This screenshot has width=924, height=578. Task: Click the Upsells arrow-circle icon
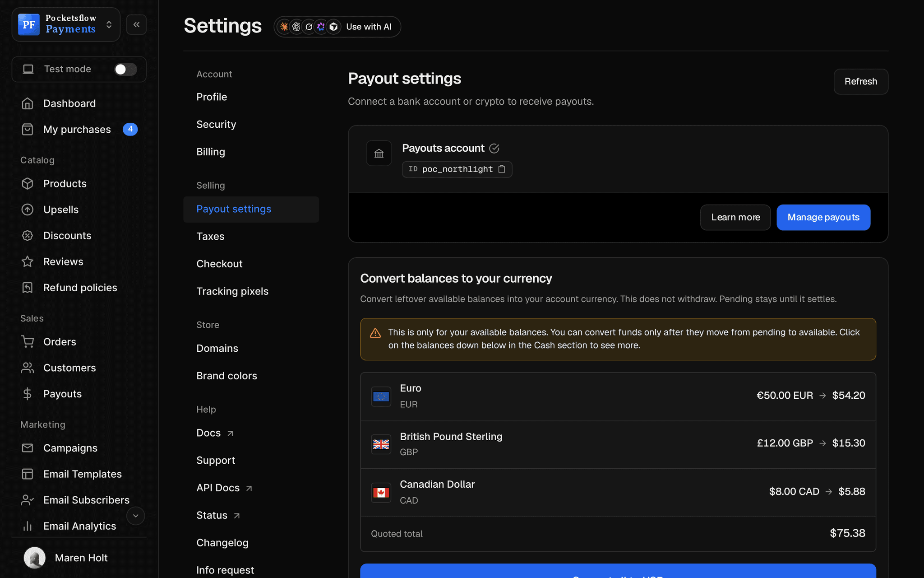(28, 210)
